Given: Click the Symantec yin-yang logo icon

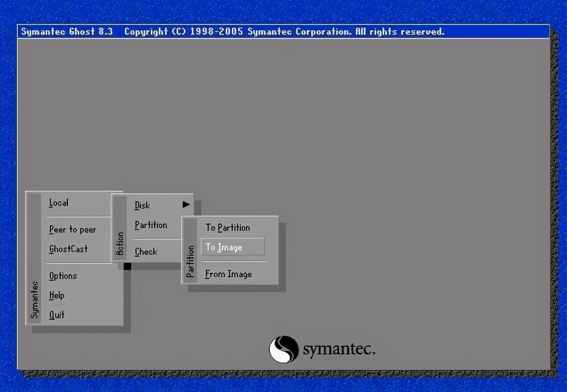Looking at the screenshot, I should pos(283,349).
